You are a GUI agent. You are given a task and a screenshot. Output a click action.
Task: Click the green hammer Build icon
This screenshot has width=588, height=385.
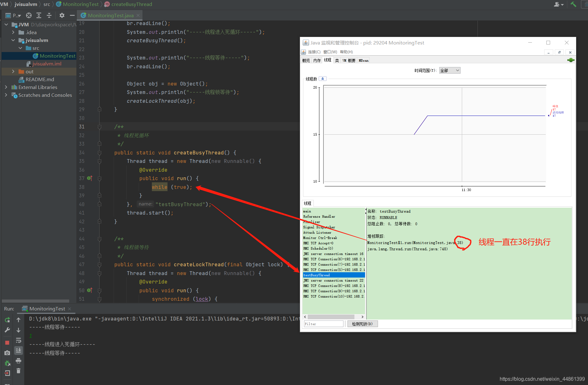point(573,4)
